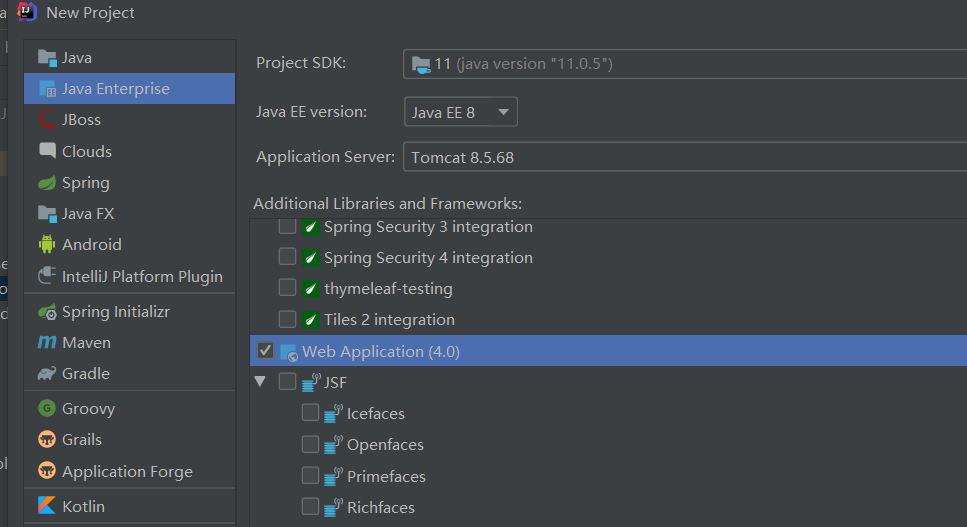Select the Spring Initializr label in the list
967x527 pixels.
(x=116, y=313)
